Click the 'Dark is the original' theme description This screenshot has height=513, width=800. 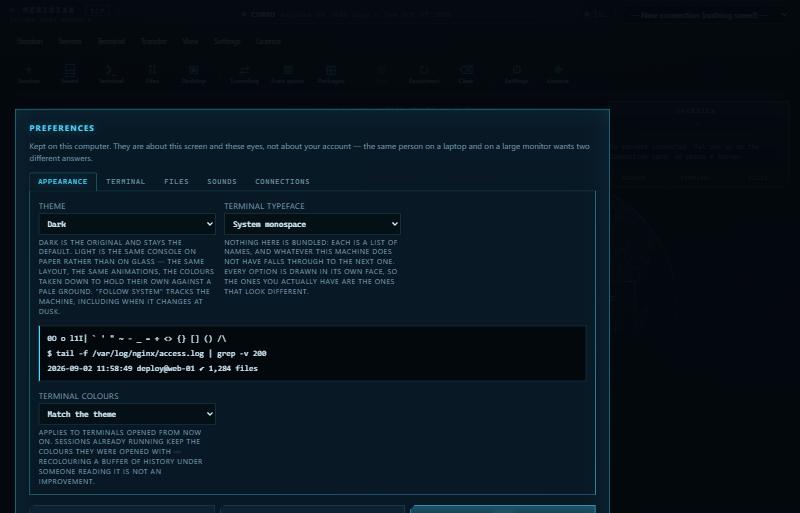[126, 277]
